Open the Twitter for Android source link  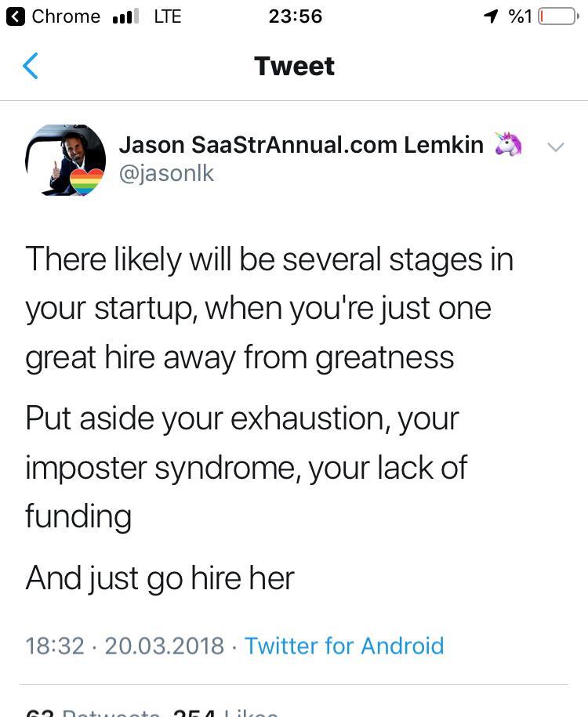tap(344, 646)
